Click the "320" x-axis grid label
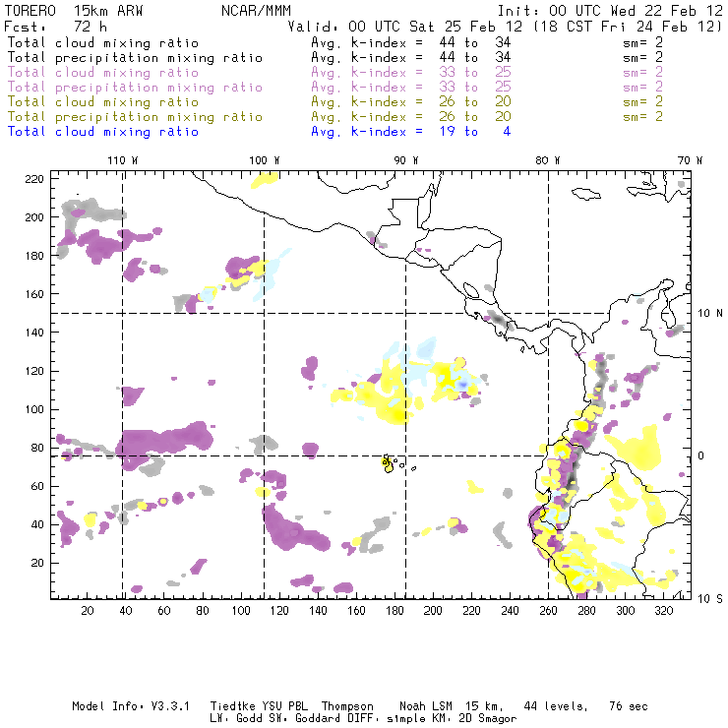728x728 pixels. click(663, 611)
